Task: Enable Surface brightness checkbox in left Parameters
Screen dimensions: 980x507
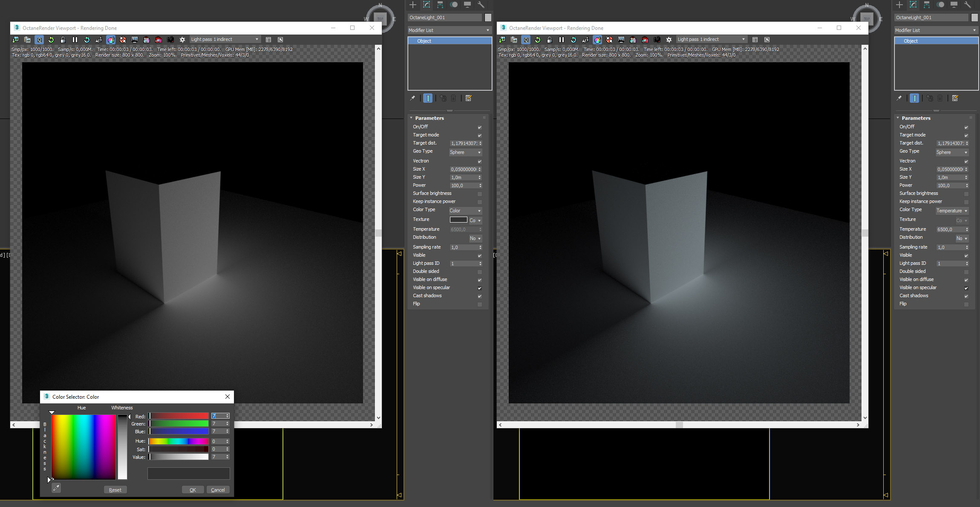Action: 480,194
